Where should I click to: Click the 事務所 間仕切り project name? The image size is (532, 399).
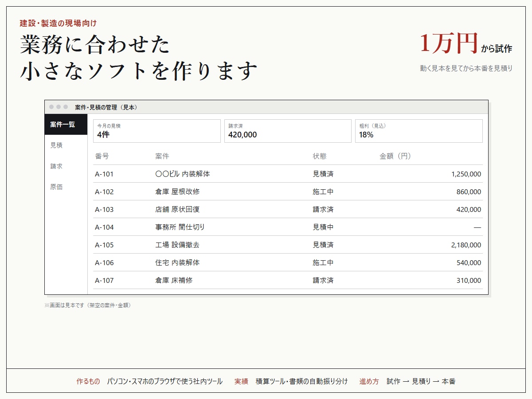[x=180, y=227]
